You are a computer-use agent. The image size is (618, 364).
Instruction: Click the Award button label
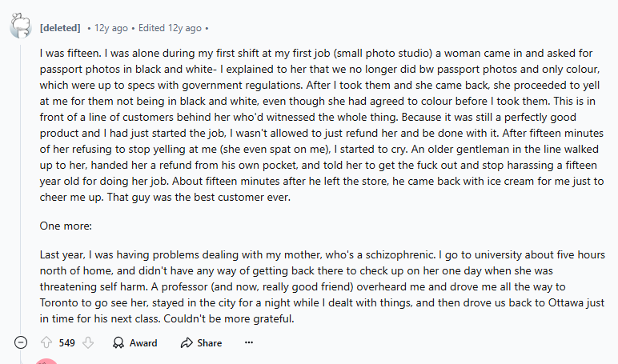(143, 343)
